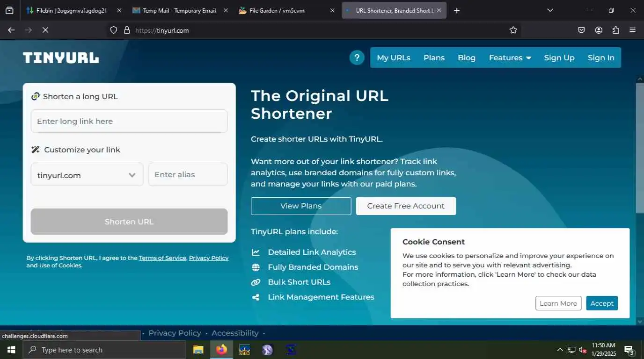The image size is (644, 359).
Task: Open the Accessibility footer link
Action: (x=235, y=333)
